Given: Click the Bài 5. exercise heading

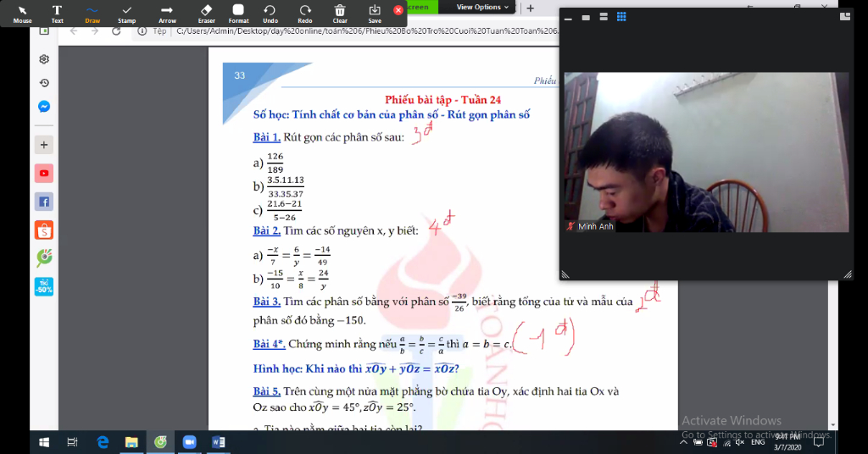Looking at the screenshot, I should pyautogui.click(x=267, y=391).
